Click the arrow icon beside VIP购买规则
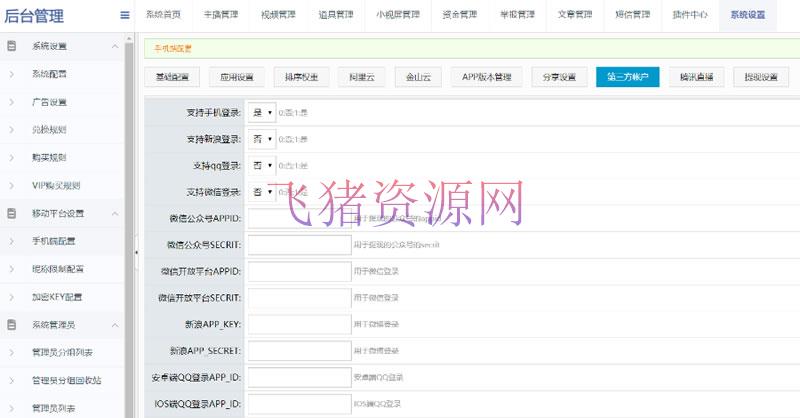The image size is (800, 418). [x=11, y=185]
